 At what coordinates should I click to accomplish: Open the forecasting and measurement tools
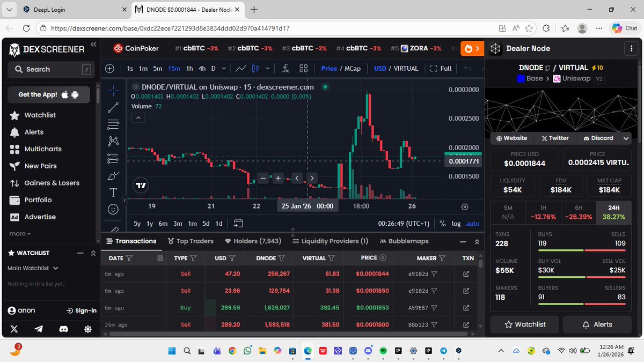(113, 158)
